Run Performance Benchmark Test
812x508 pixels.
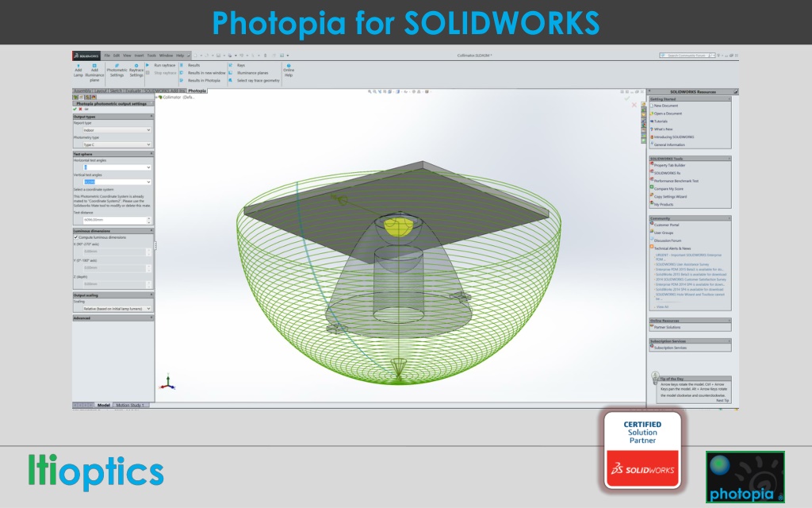coord(676,181)
